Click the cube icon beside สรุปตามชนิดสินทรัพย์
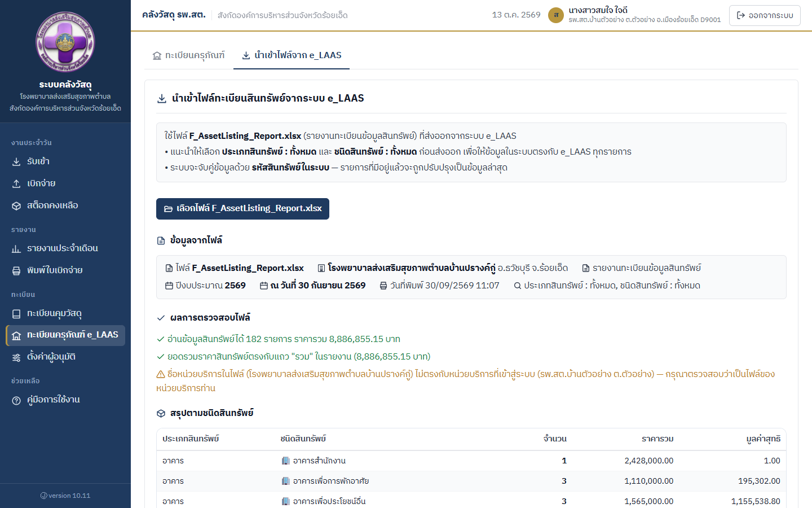The image size is (812, 508). pos(161,414)
